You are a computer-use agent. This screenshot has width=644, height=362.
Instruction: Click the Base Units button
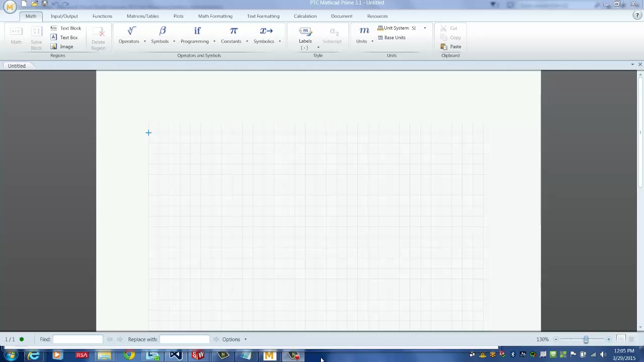(x=391, y=37)
